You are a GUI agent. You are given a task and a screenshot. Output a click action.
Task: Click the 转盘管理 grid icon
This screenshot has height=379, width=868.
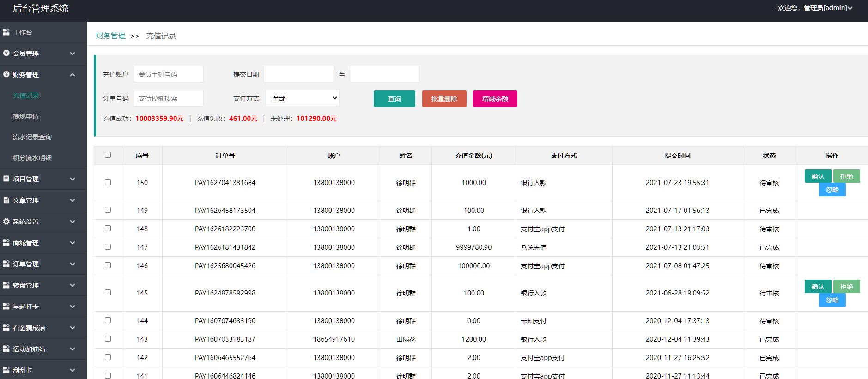point(6,285)
